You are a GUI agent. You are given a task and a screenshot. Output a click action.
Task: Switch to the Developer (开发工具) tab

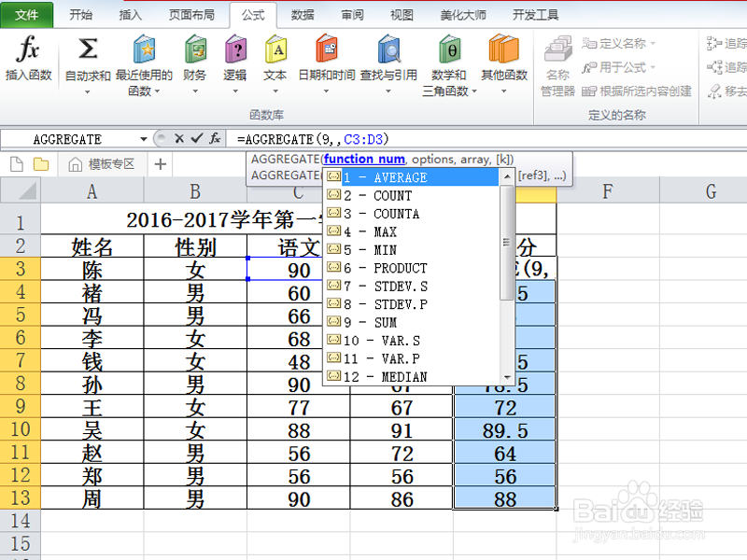click(x=535, y=15)
